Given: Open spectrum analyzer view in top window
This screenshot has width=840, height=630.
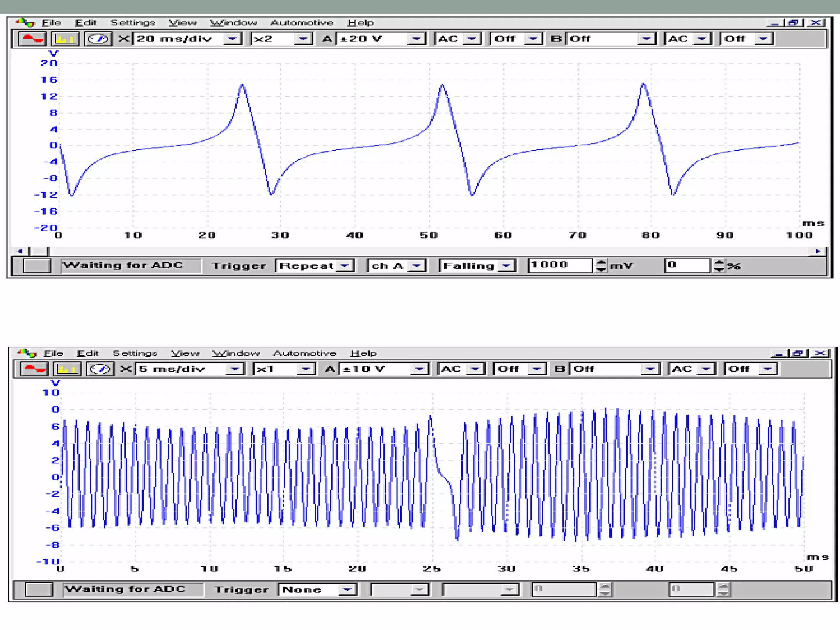Looking at the screenshot, I should (65, 39).
